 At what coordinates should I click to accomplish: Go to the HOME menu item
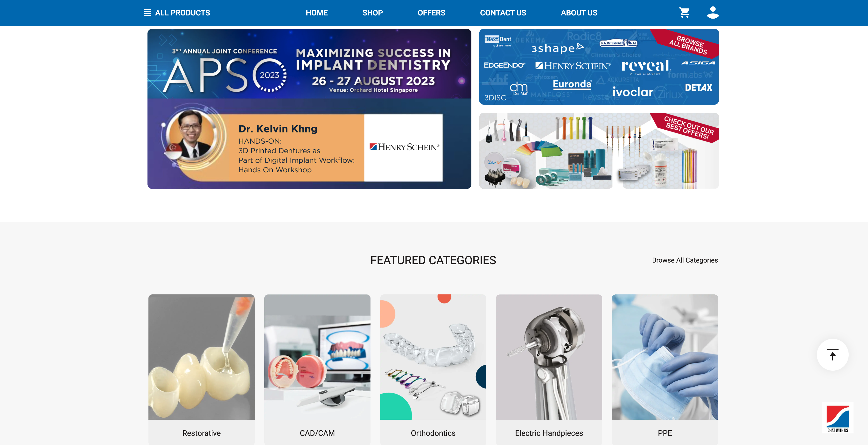point(316,13)
